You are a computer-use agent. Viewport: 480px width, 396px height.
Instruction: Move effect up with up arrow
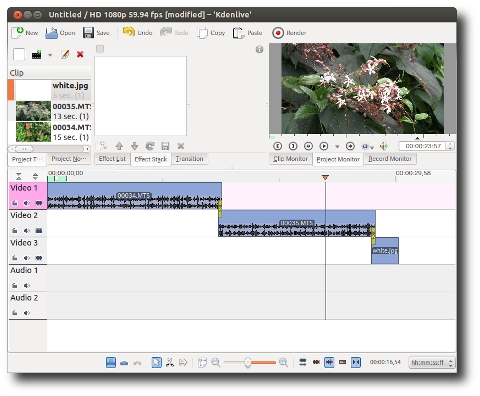119,146
